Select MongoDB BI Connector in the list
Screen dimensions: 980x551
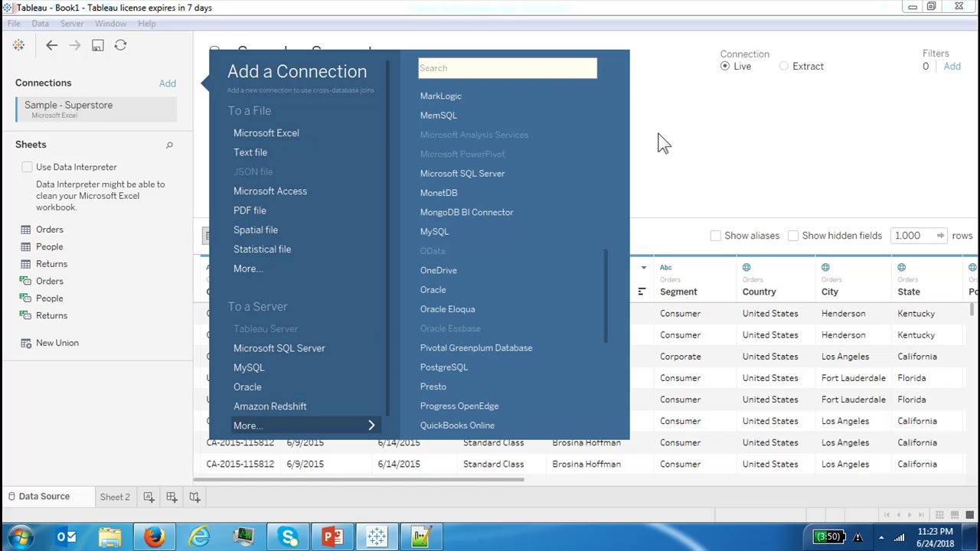pos(466,212)
